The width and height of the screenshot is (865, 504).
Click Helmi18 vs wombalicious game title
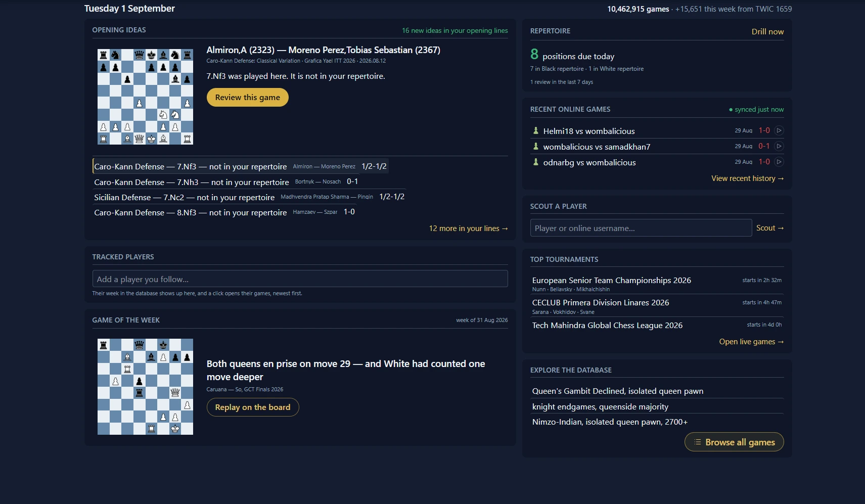(x=589, y=131)
